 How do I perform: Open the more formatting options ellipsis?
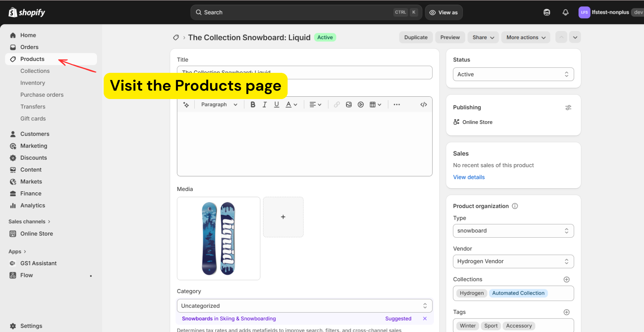pos(397,105)
